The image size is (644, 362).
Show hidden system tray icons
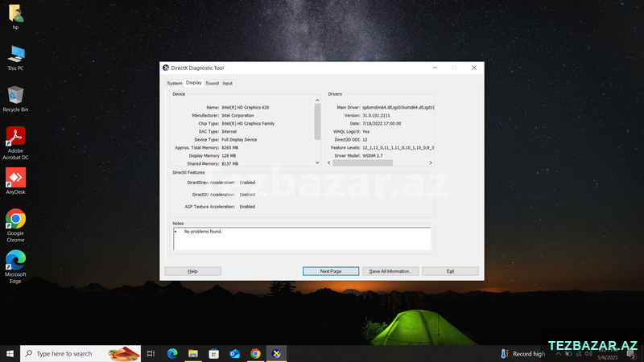click(x=558, y=354)
